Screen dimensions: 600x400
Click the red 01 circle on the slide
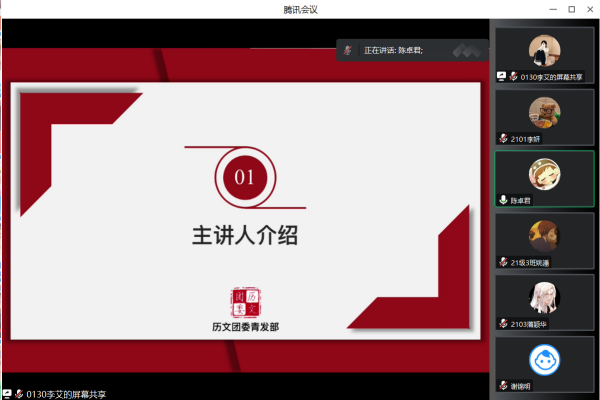(244, 178)
